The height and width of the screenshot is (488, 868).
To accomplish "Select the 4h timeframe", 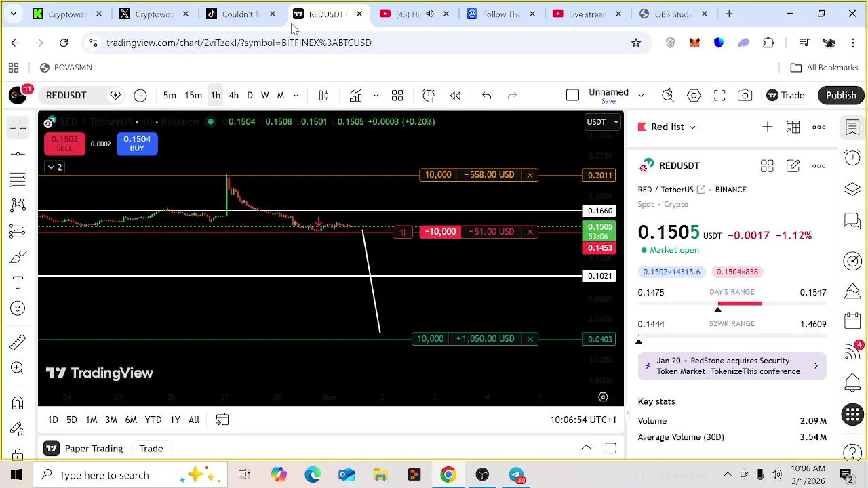I will (x=233, y=96).
